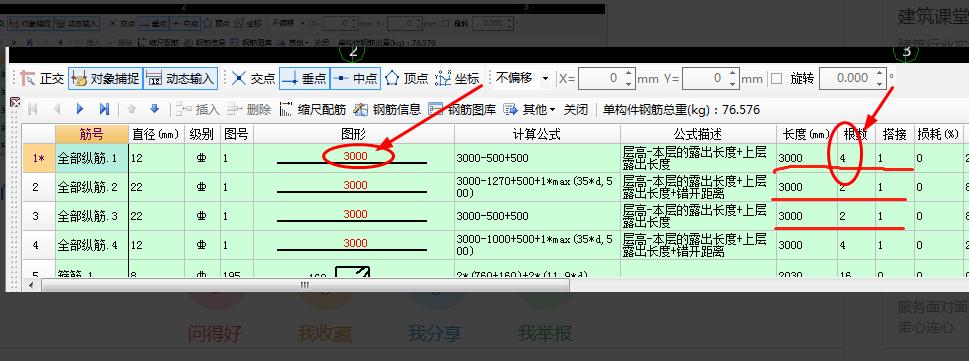Click the panel pin icon left of navigation
The image size is (969, 361).
click(x=15, y=103)
